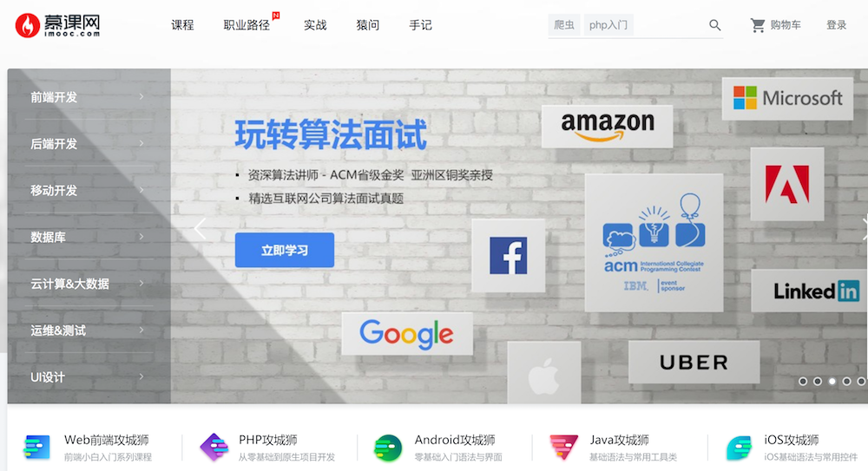The image size is (868, 471).
Task: Select the first carousel indicator dot
Action: click(x=803, y=382)
